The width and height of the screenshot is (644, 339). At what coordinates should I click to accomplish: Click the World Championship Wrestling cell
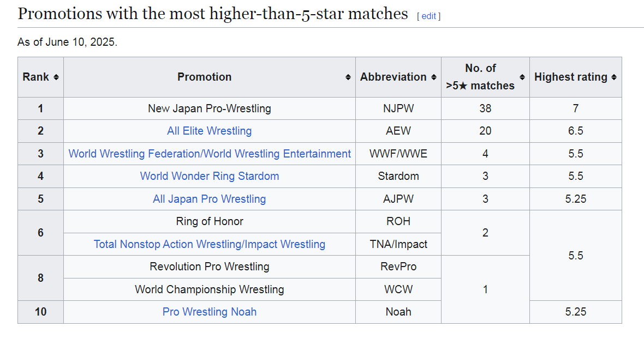point(210,289)
